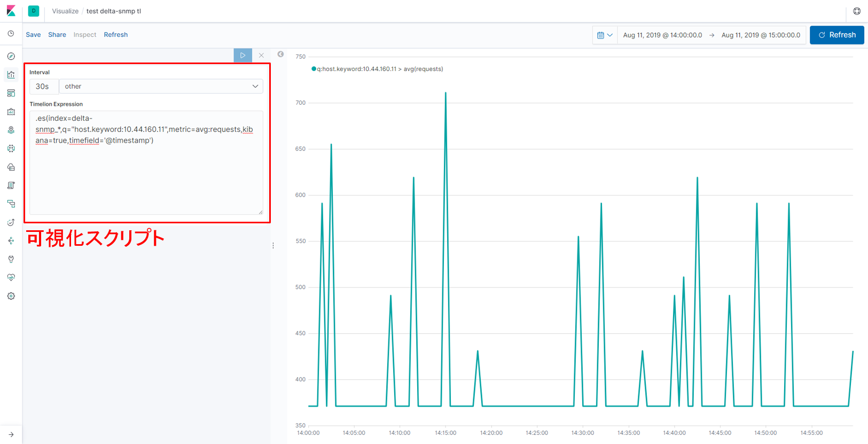Viewport: 868px width, 444px height.
Task: Click Inspect in the top menu
Action: (85, 35)
